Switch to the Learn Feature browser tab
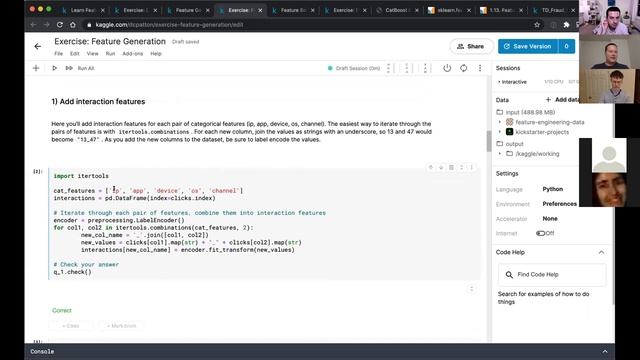This screenshot has width=640, height=360. pyautogui.click(x=83, y=10)
